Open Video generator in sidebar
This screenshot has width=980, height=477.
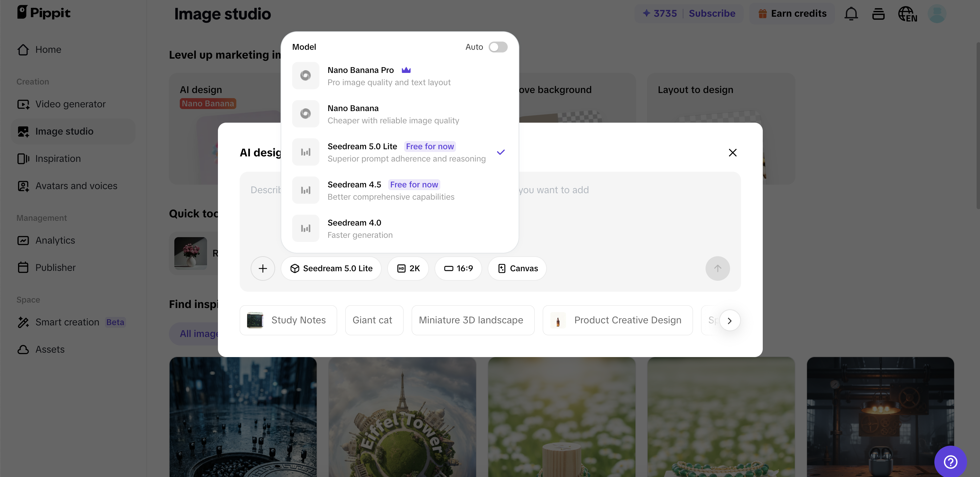(70, 104)
